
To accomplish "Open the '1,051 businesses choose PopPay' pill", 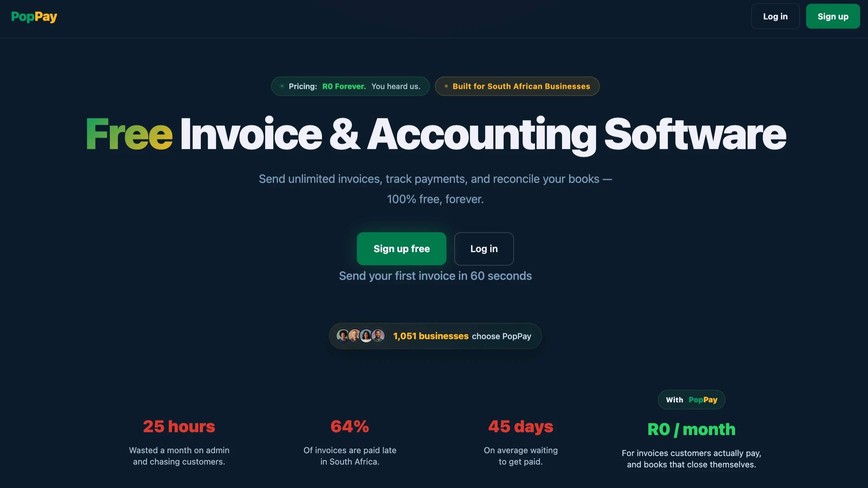I will (x=435, y=336).
